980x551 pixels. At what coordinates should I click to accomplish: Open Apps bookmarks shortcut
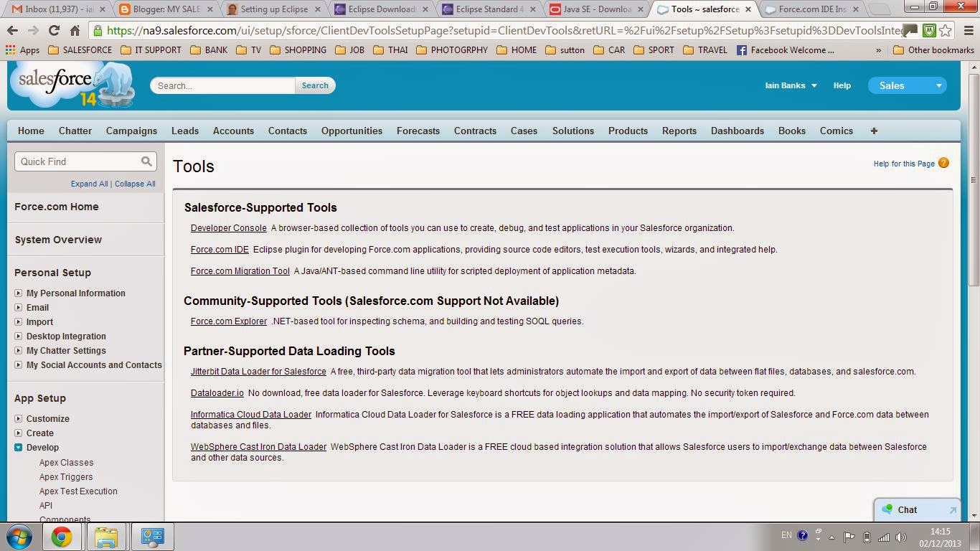(22, 50)
